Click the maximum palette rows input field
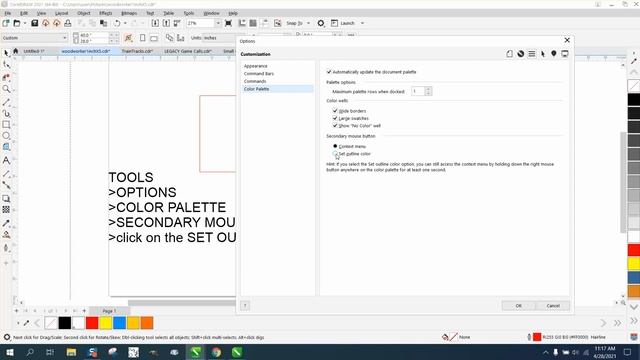Viewport: 640px width, 360px height. (x=418, y=91)
